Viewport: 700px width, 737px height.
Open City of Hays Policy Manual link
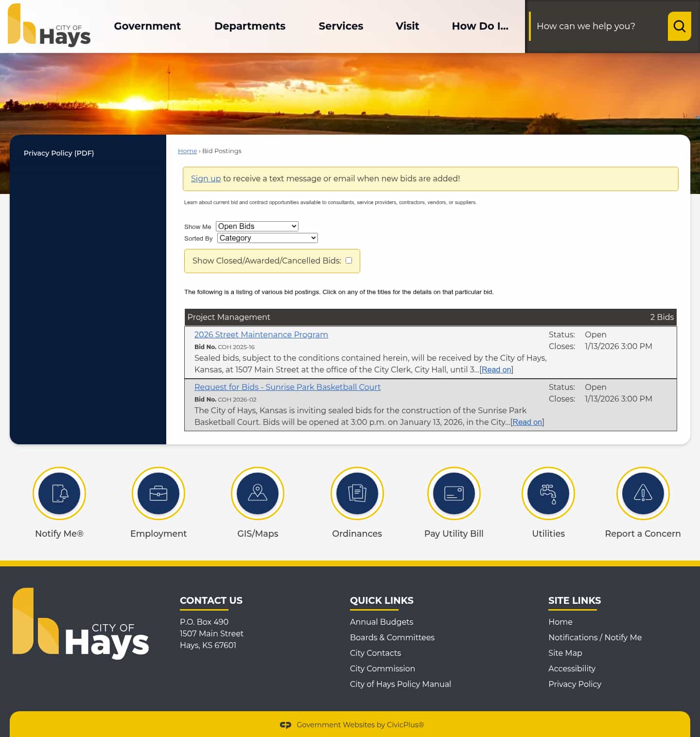401,684
